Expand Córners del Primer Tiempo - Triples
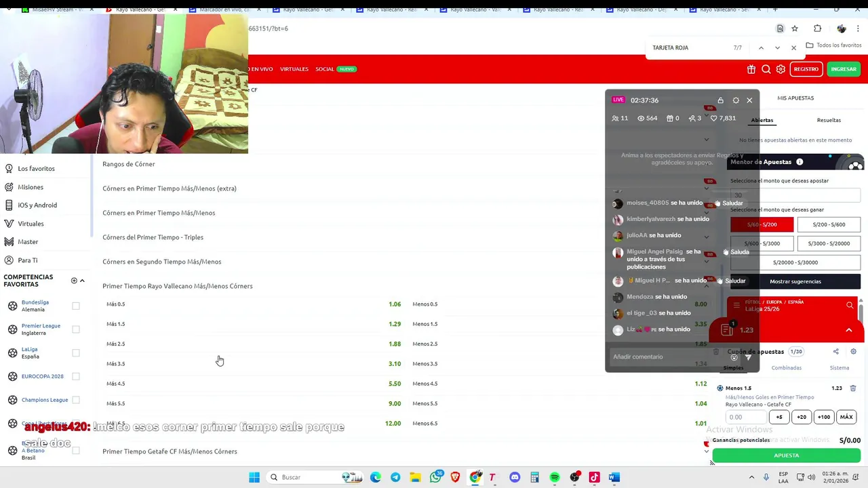 (x=153, y=237)
